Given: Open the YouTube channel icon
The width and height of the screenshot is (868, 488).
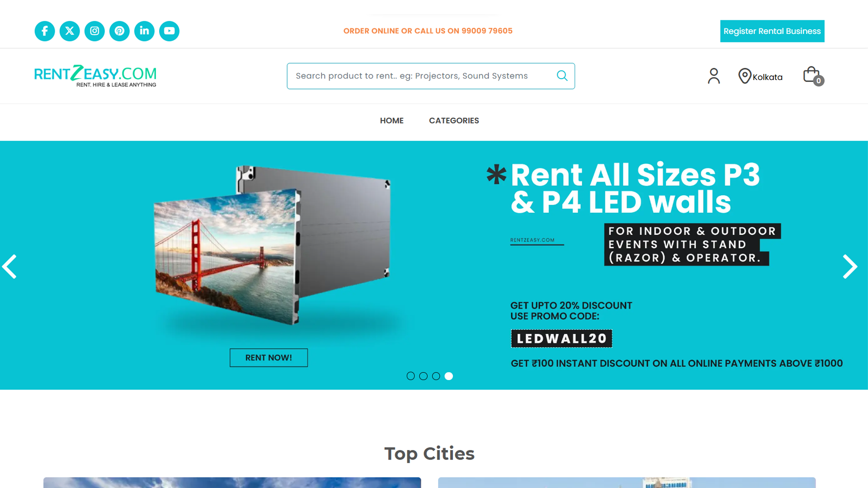Looking at the screenshot, I should tap(169, 31).
